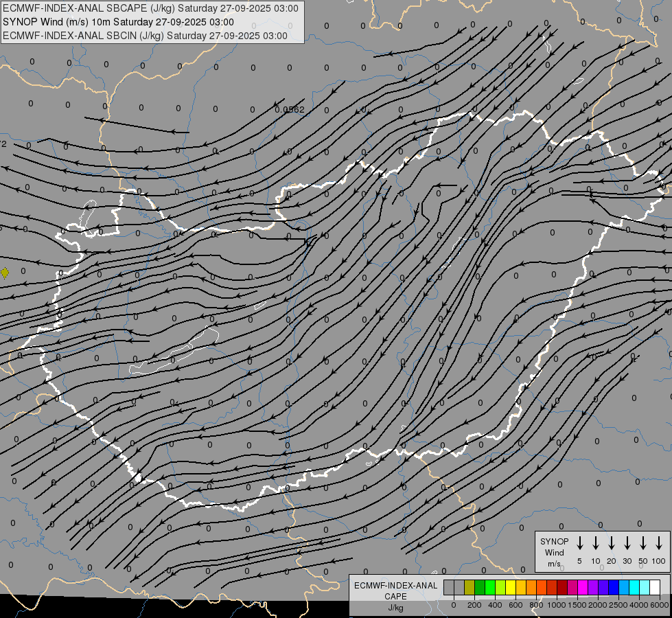Click the 20 speed label in wind legend
The height and width of the screenshot is (618, 672).
612,561
